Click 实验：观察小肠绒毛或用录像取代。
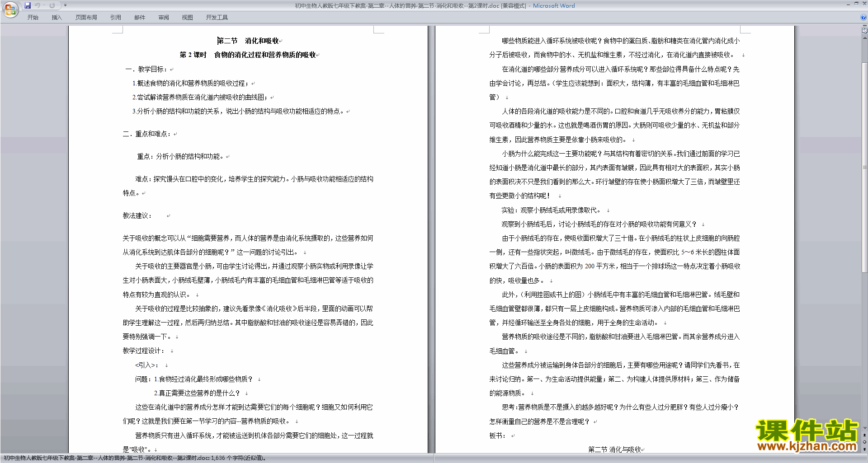The width and height of the screenshot is (868, 463). pyautogui.click(x=552, y=210)
